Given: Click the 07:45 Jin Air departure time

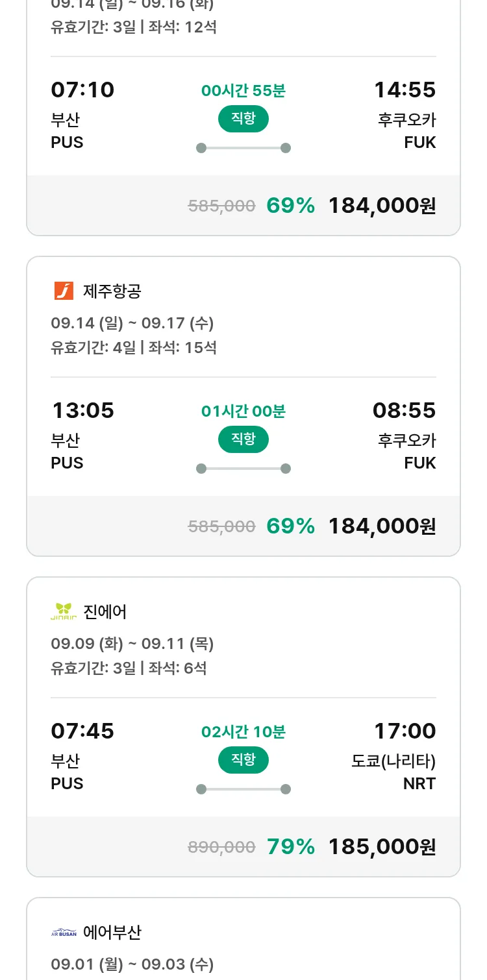Looking at the screenshot, I should [82, 731].
